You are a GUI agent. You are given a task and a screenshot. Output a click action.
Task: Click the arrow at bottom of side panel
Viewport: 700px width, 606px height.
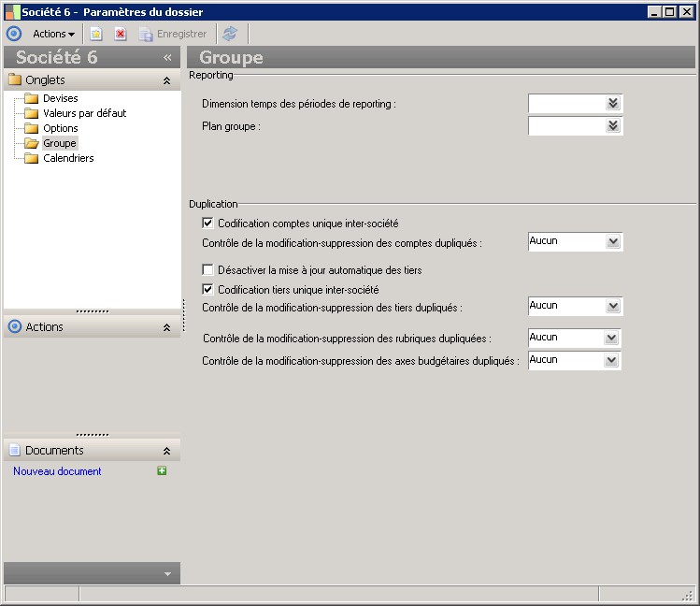(x=167, y=574)
